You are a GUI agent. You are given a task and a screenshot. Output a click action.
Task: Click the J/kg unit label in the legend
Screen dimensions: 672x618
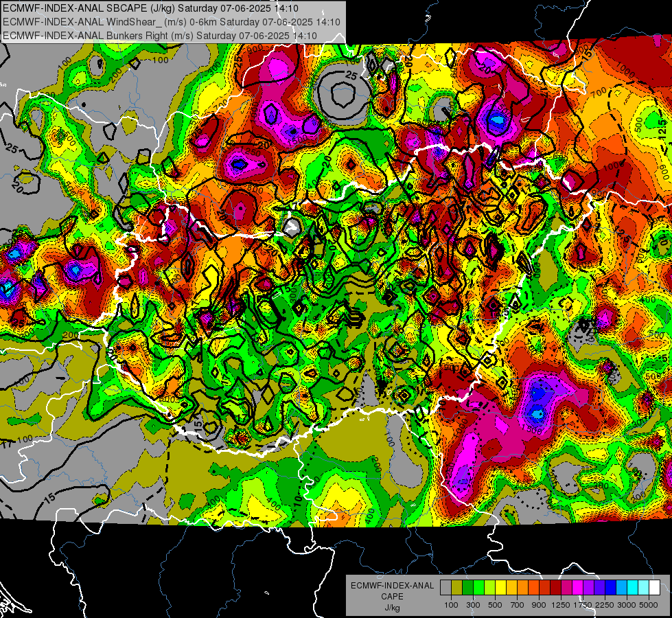click(x=392, y=608)
